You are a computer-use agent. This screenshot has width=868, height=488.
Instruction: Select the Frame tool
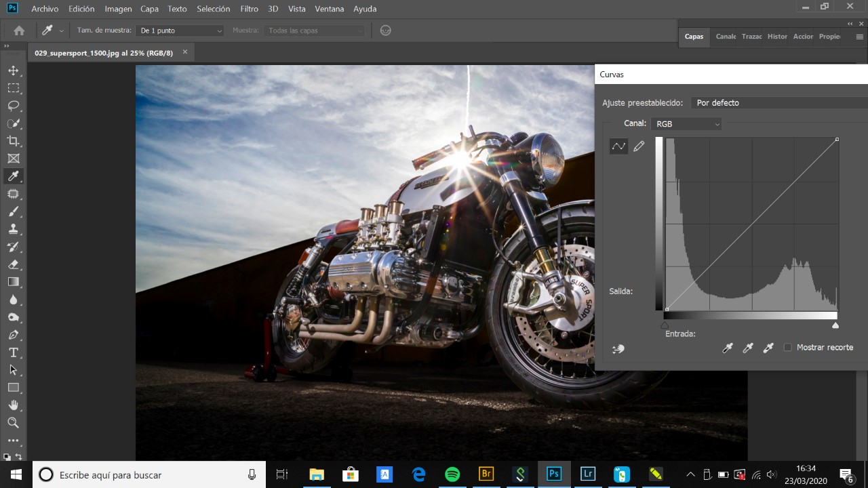point(13,159)
